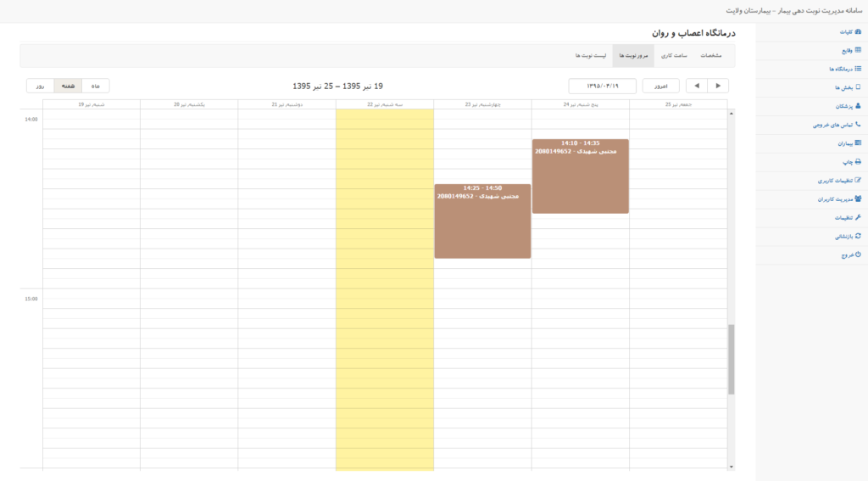
Task: Click the خروج power icon to log out
Action: pyautogui.click(x=858, y=254)
